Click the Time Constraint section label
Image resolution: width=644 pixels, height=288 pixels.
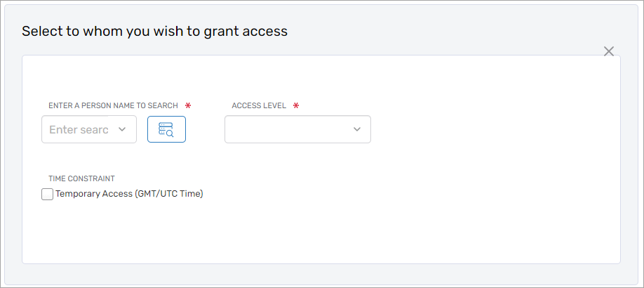(x=81, y=178)
